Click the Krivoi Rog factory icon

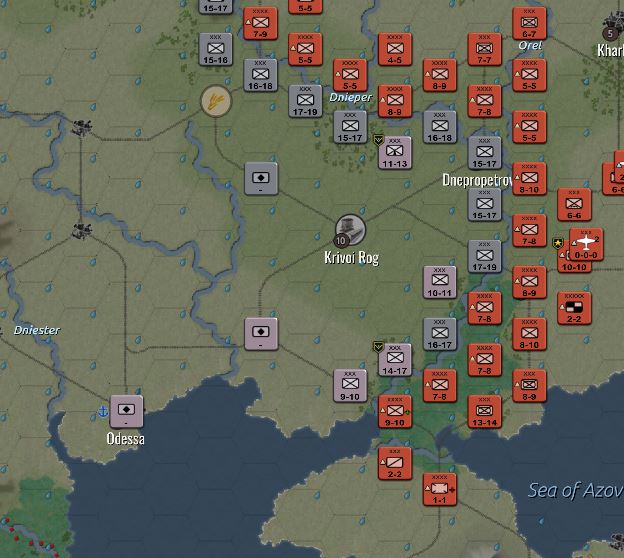(350, 230)
